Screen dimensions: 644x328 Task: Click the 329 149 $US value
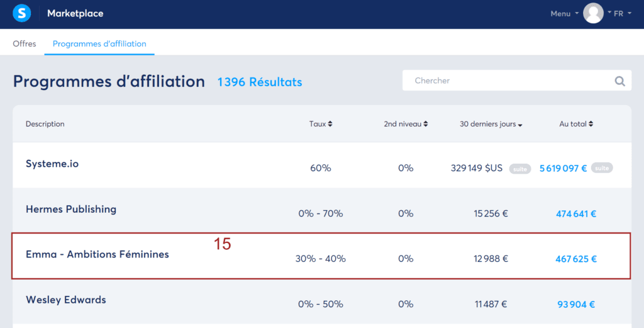(x=477, y=168)
